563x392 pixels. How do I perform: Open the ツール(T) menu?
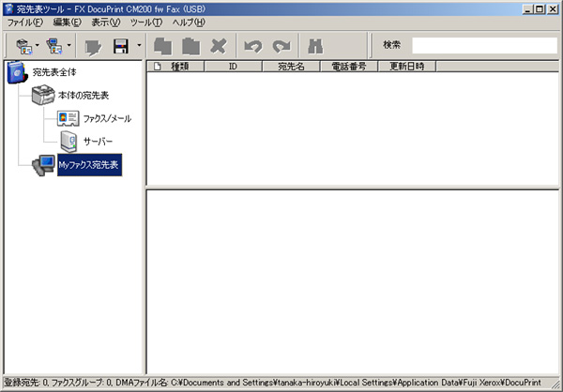pyautogui.click(x=145, y=22)
